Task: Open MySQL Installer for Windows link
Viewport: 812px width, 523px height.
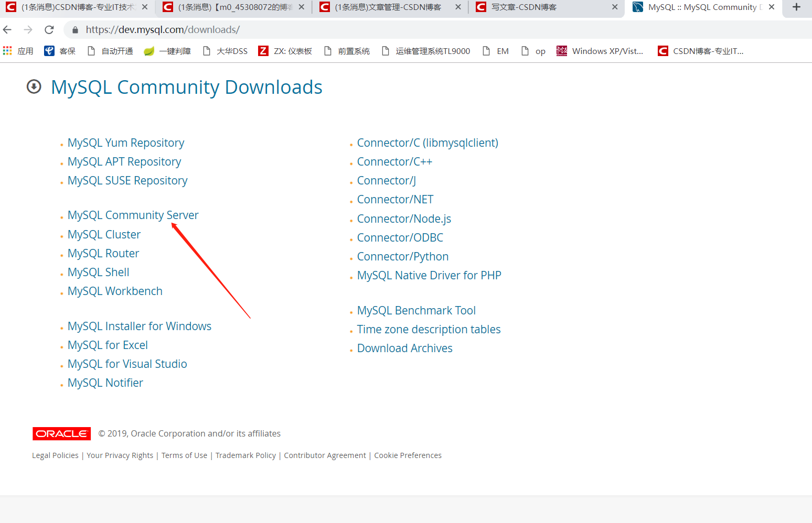Action: click(140, 326)
